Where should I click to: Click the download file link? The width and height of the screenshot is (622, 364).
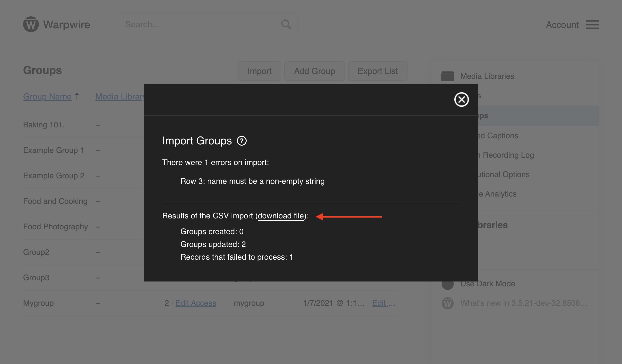[281, 216]
